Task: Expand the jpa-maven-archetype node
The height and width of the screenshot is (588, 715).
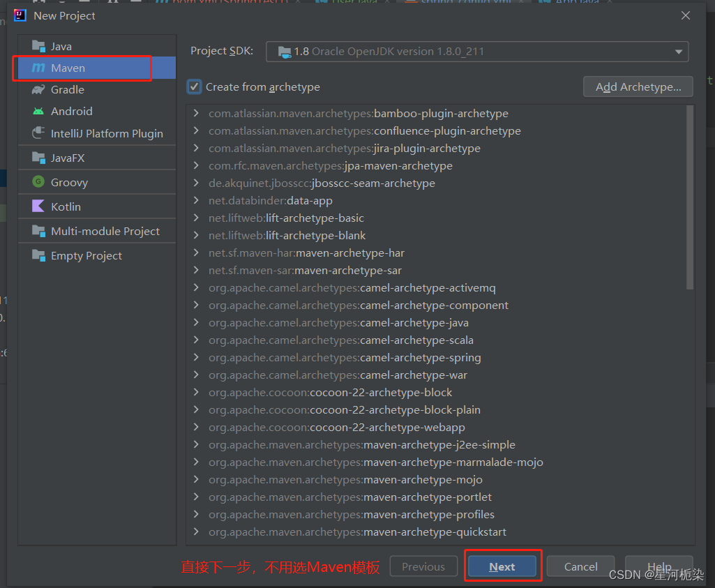Action: pos(196,165)
